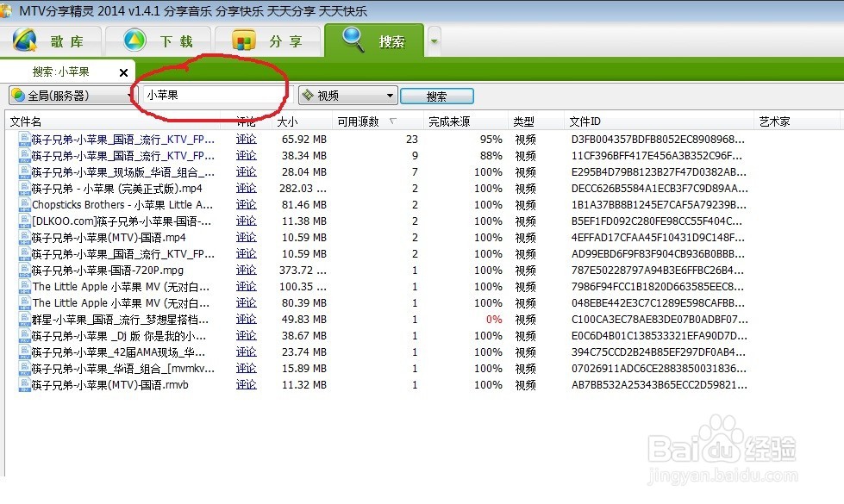Click the 0% completion value
The height and width of the screenshot is (504, 844).
click(x=494, y=320)
